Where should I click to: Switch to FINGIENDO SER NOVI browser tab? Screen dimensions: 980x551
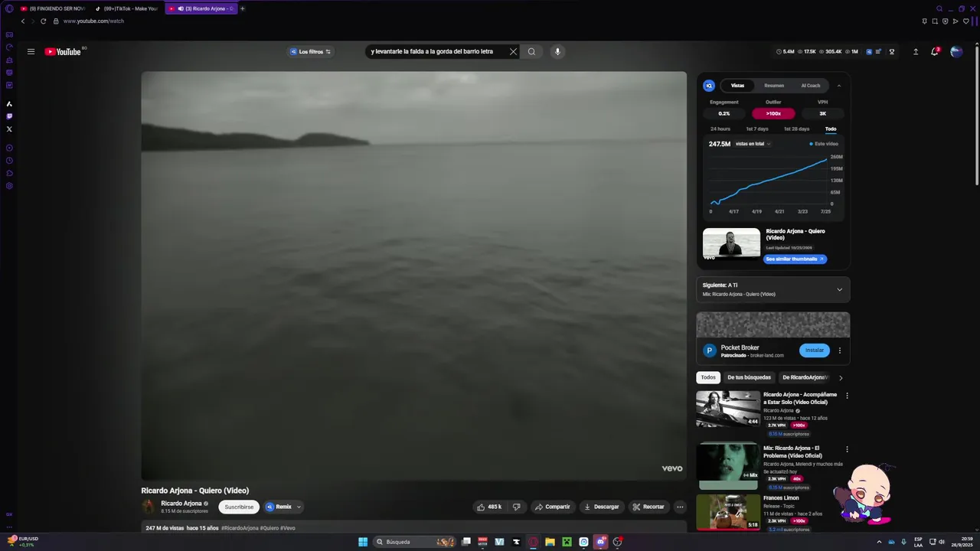tap(51, 8)
